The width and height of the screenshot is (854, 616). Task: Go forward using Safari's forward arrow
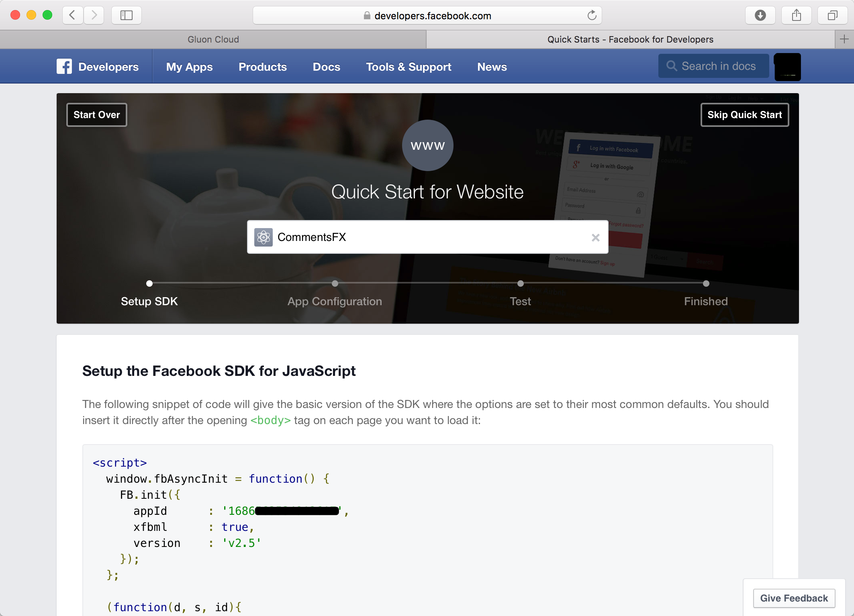click(94, 15)
